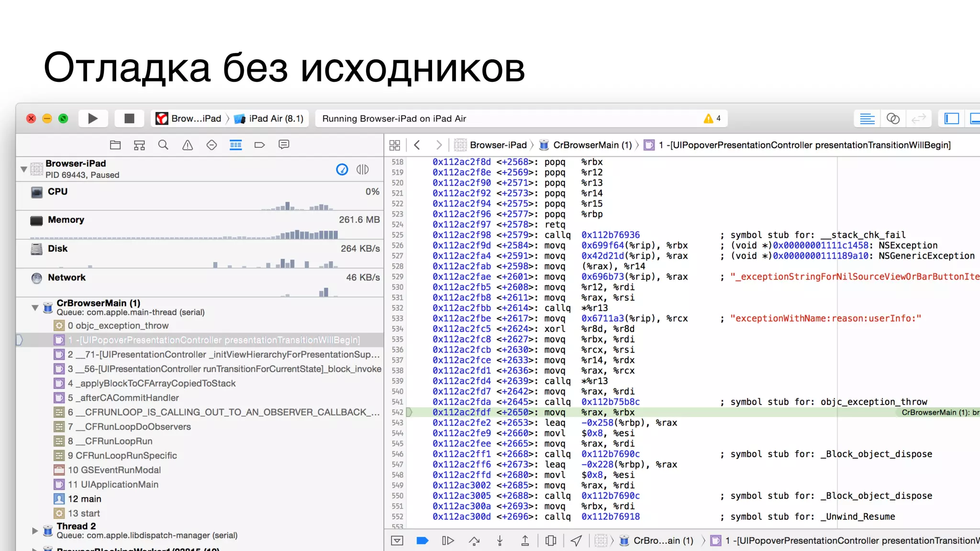Step into the current instruction
The width and height of the screenshot is (980, 551).
(x=500, y=540)
